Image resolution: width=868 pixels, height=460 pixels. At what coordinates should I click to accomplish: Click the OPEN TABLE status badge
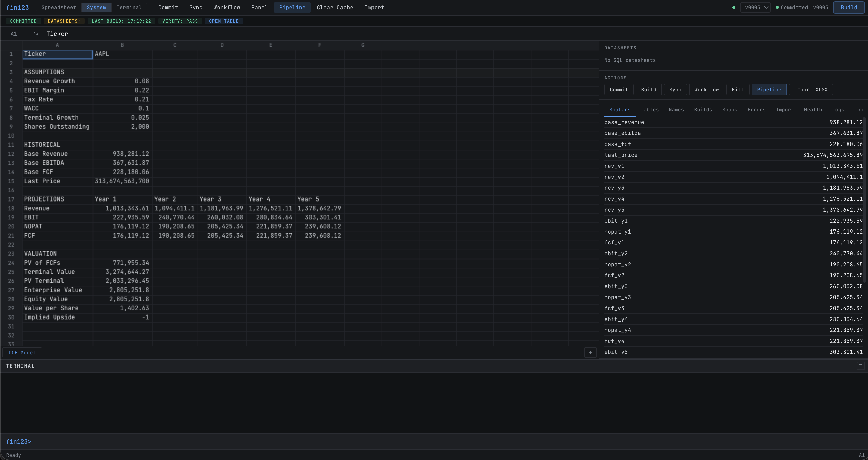point(224,21)
